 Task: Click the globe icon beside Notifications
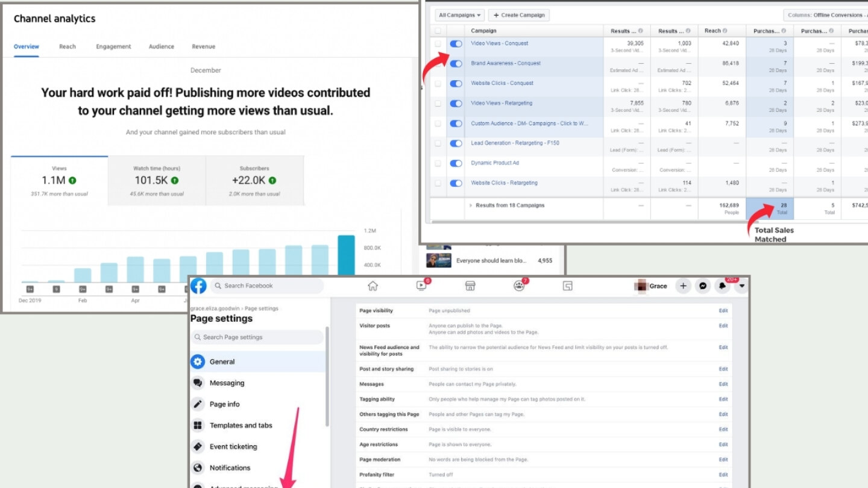coord(198,468)
